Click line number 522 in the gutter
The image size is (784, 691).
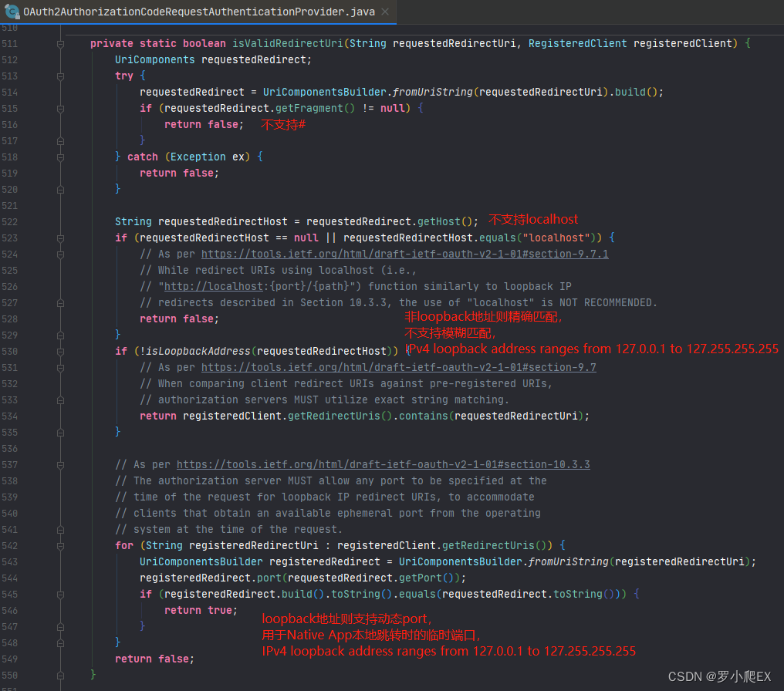[x=9, y=222]
